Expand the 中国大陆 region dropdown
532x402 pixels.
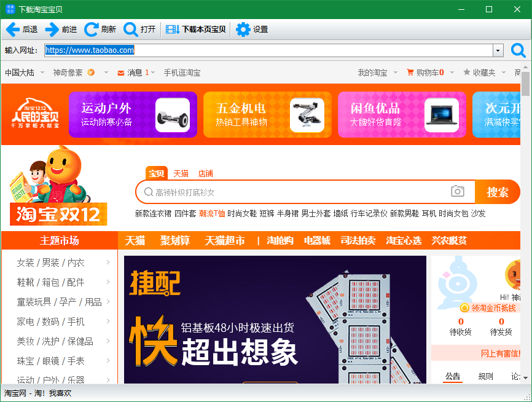pos(42,73)
